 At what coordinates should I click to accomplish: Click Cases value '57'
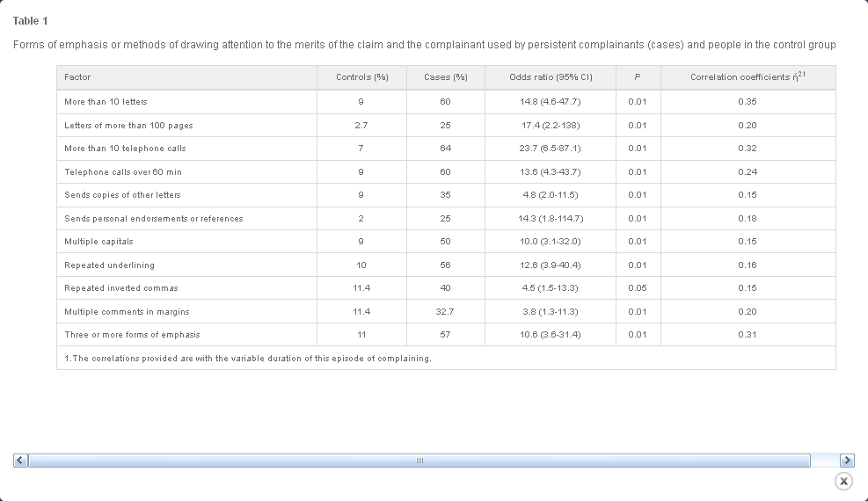click(446, 335)
